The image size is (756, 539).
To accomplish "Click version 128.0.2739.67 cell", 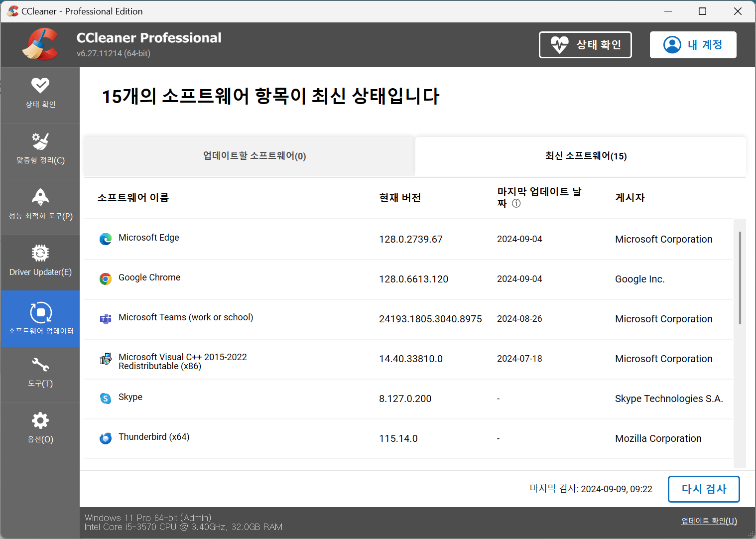I will pyautogui.click(x=411, y=239).
